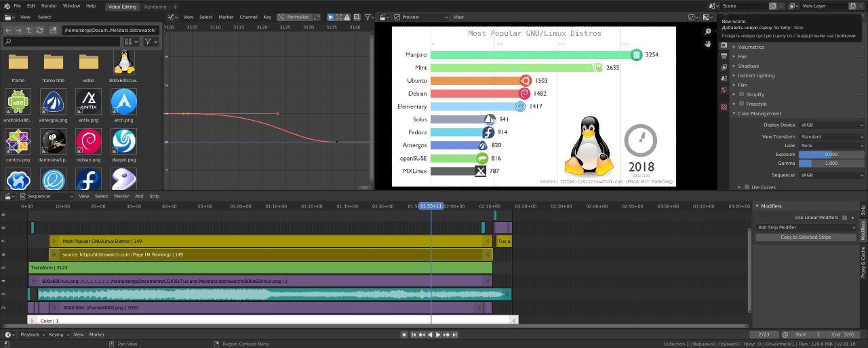Image resolution: width=868 pixels, height=348 pixels.
Task: Collapse the Color Management panel
Action: (x=760, y=113)
